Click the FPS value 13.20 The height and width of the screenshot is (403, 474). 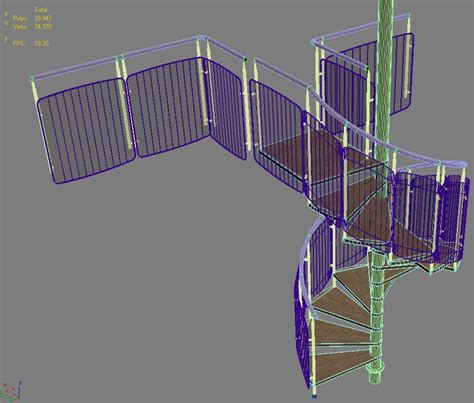coord(42,43)
